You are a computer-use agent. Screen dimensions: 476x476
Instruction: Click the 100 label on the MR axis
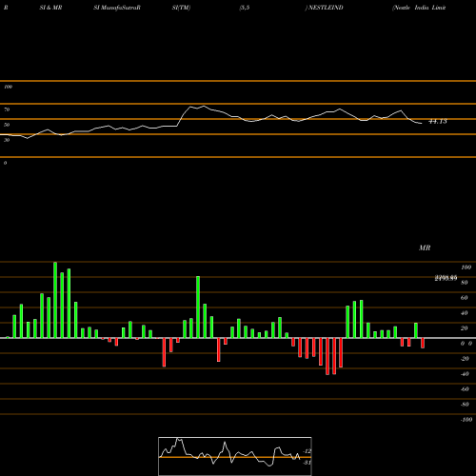(466, 268)
